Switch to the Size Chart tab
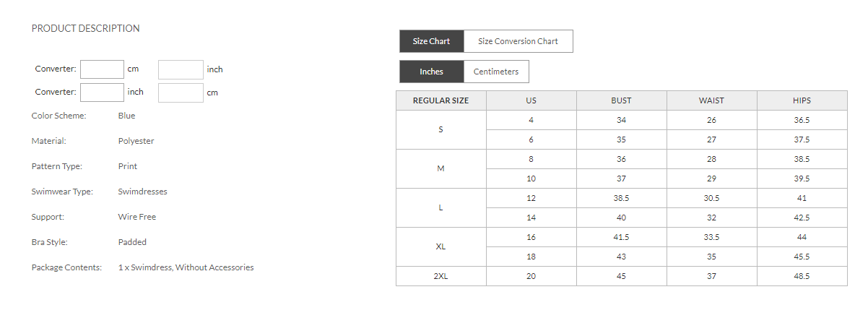 (x=431, y=41)
